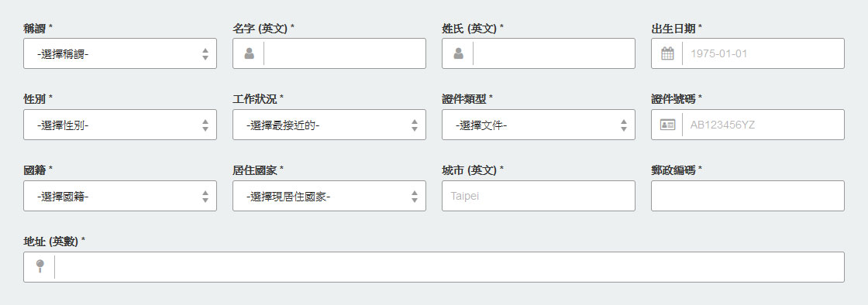The width and height of the screenshot is (868, 305).
Task: Focus the 名字 (英文) text input
Action: tap(345, 53)
